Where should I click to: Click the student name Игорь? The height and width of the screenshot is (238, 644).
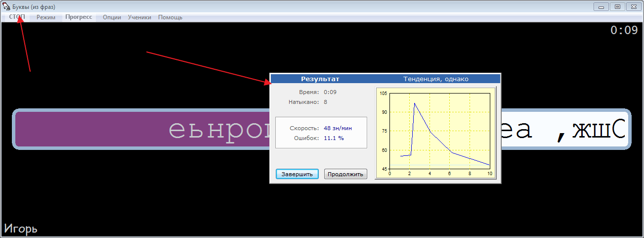point(21,229)
